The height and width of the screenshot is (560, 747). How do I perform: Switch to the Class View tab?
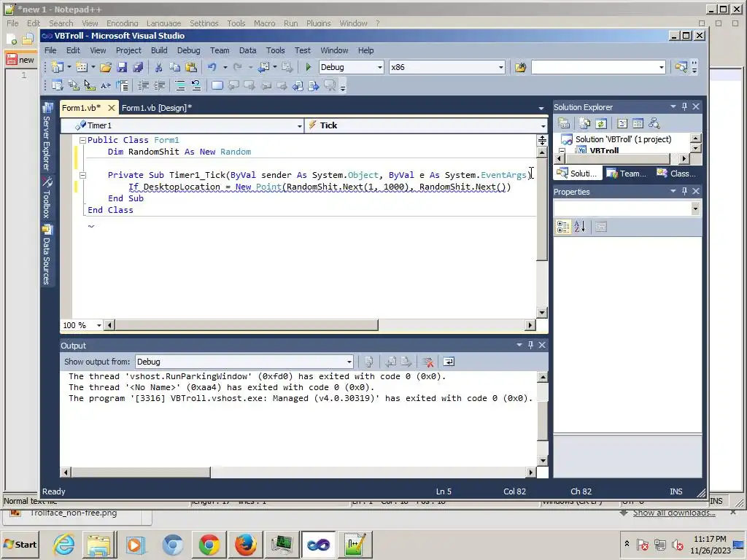tap(676, 174)
